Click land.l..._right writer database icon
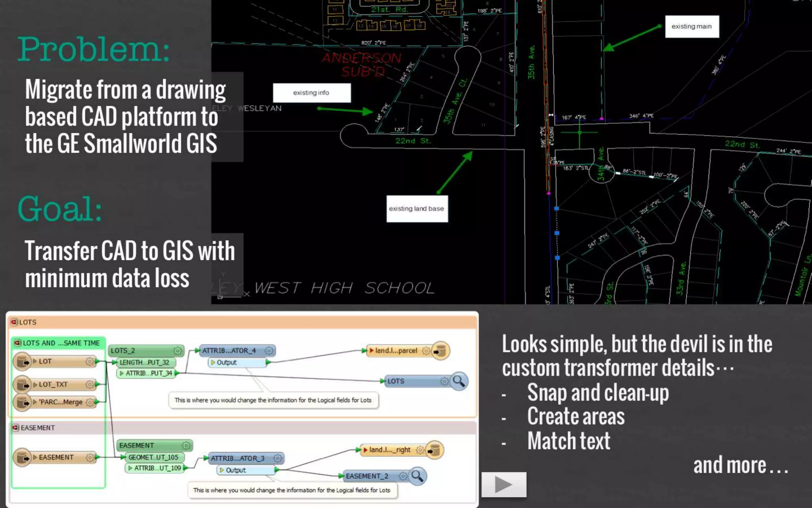812x508 pixels. pyautogui.click(x=435, y=450)
